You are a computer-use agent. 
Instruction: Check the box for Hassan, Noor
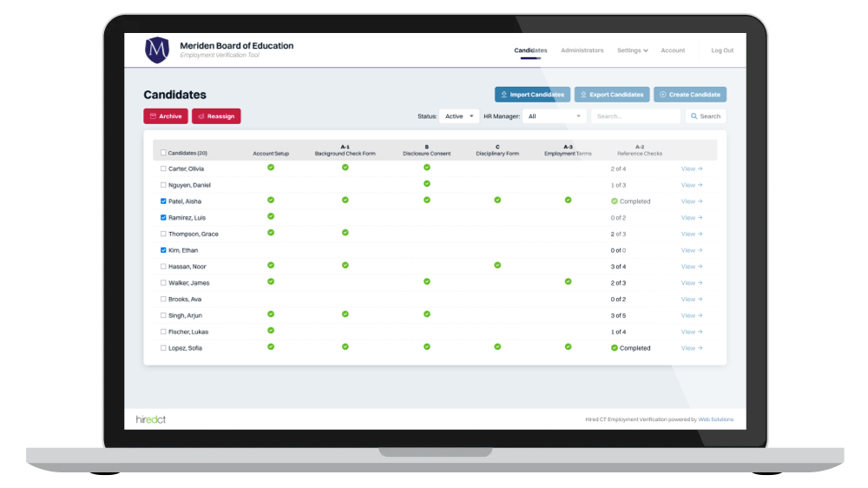(163, 267)
